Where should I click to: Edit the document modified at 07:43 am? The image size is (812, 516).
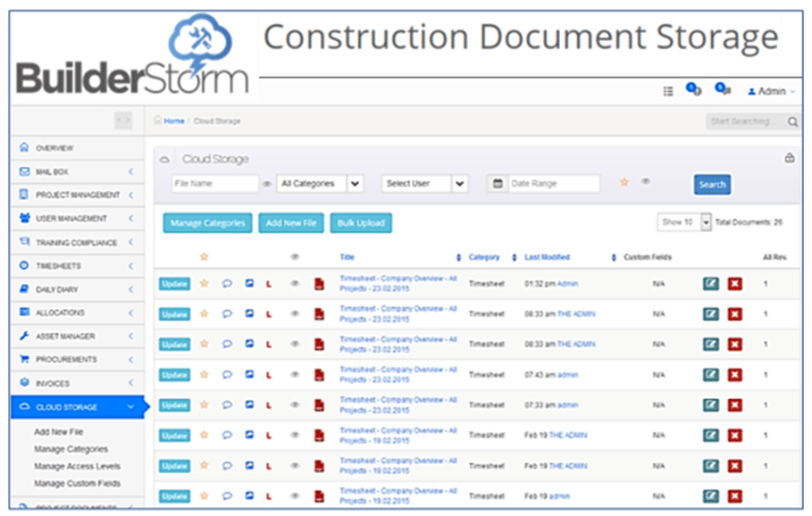711,375
